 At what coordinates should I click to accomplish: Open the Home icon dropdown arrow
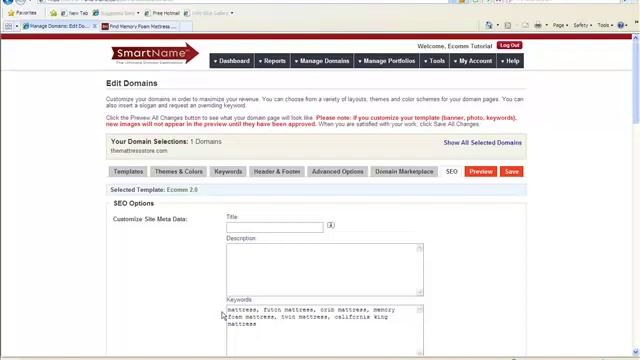click(498, 25)
